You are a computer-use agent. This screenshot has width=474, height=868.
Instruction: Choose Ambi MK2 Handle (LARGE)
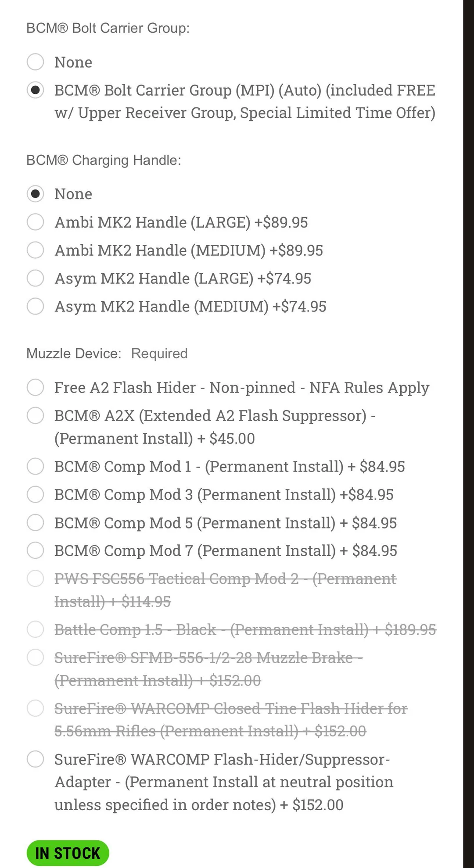click(x=35, y=222)
